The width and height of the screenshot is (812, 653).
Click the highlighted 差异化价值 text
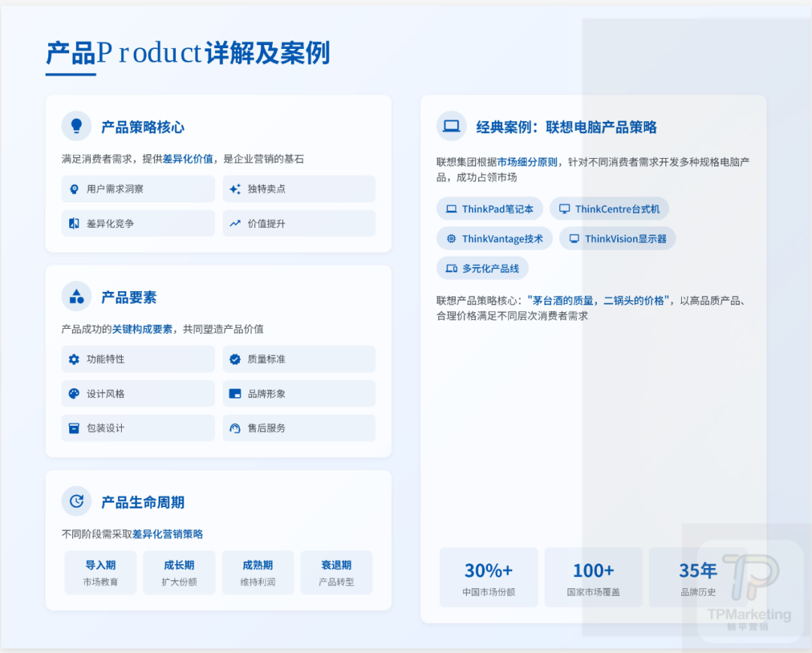pyautogui.click(x=188, y=159)
